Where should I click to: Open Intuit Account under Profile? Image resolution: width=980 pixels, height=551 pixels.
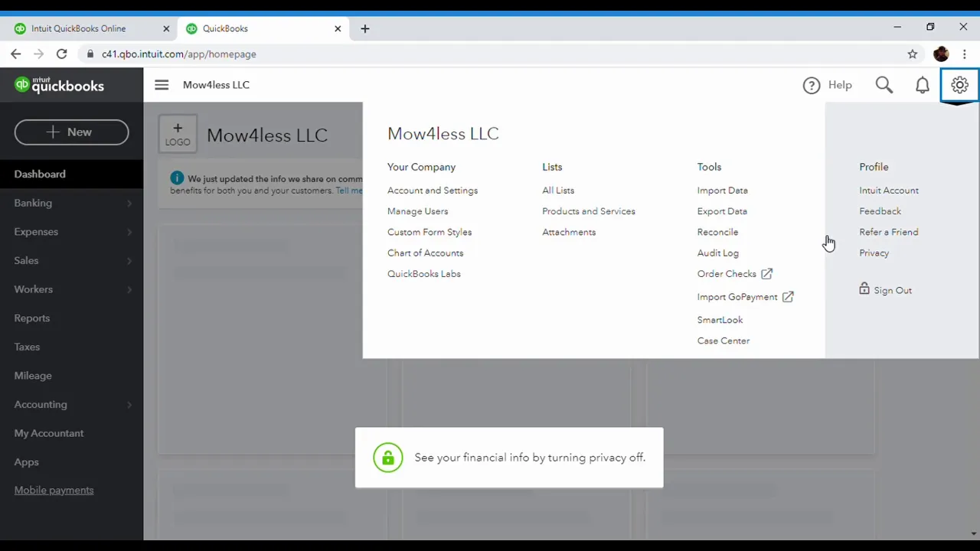pos(889,191)
